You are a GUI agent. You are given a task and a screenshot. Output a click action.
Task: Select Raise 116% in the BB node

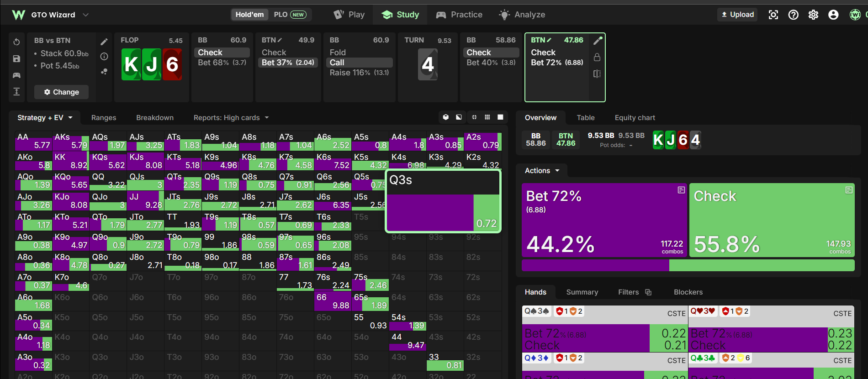359,73
